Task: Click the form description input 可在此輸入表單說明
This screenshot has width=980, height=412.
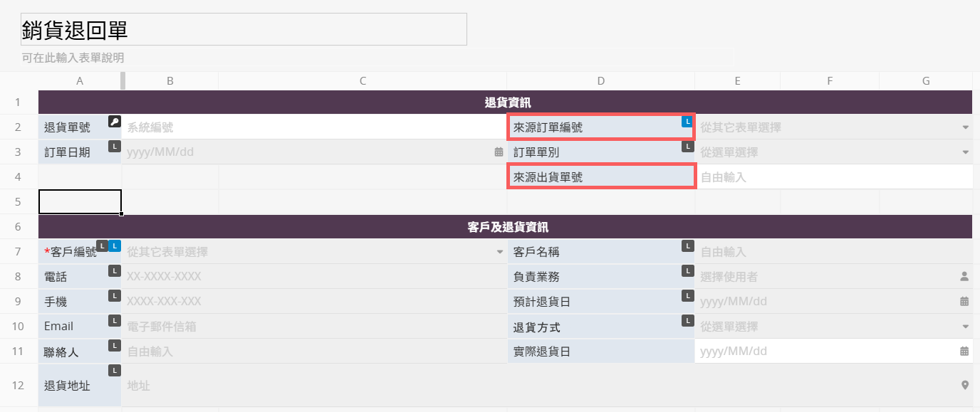Action: pyautogui.click(x=73, y=58)
